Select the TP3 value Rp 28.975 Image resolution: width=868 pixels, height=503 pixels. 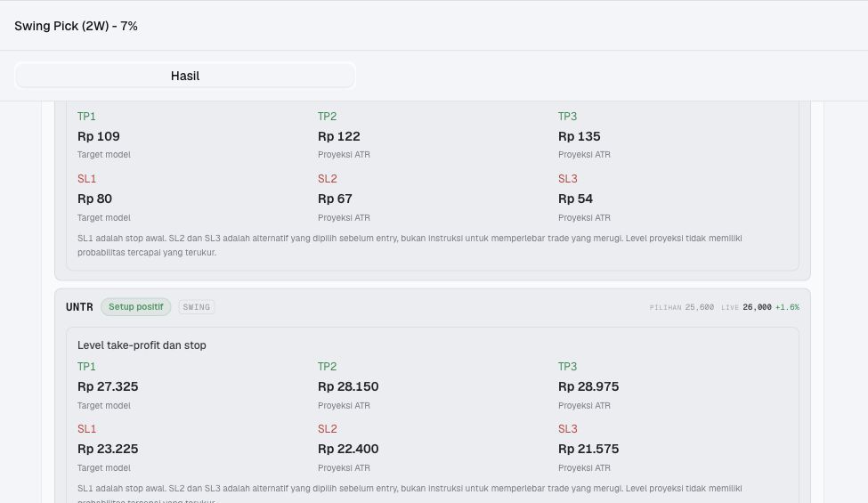click(588, 386)
